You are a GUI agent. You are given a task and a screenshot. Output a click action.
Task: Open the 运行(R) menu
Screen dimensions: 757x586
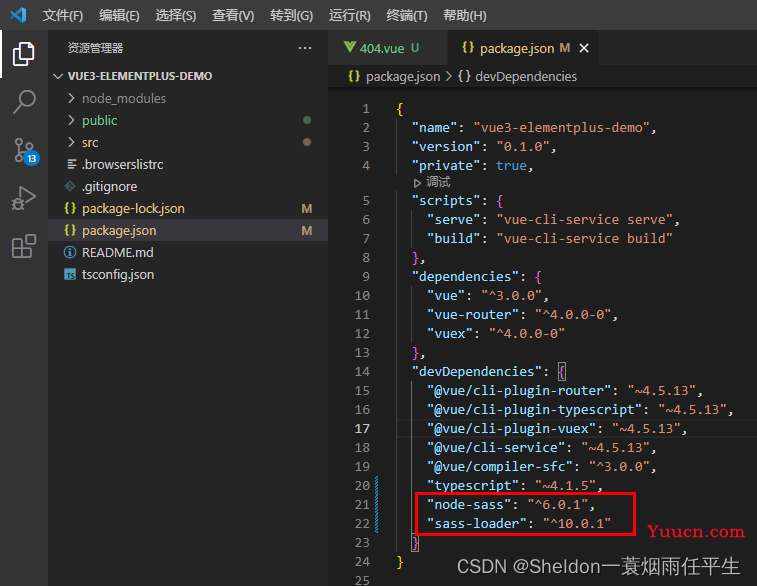(x=350, y=15)
